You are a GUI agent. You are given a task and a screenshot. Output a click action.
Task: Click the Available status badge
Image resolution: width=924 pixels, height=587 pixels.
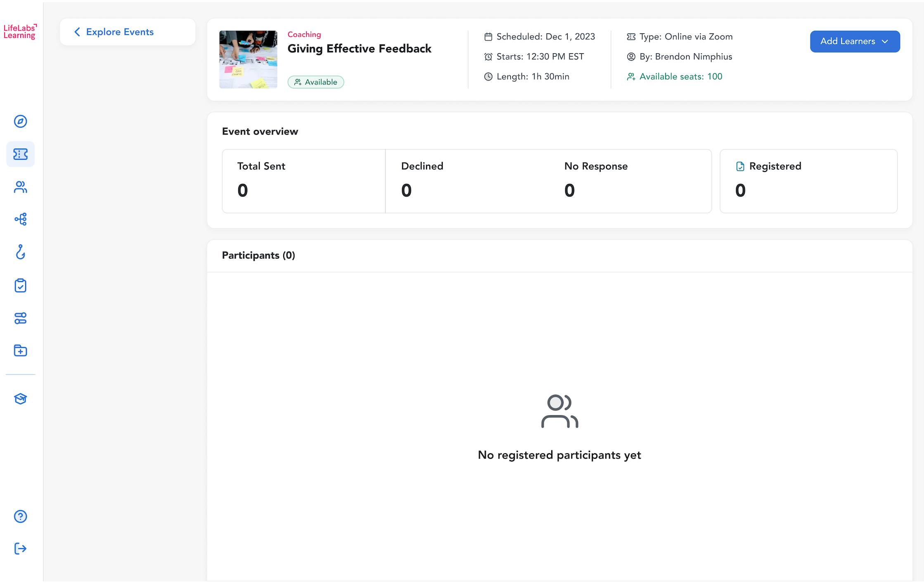316,82
